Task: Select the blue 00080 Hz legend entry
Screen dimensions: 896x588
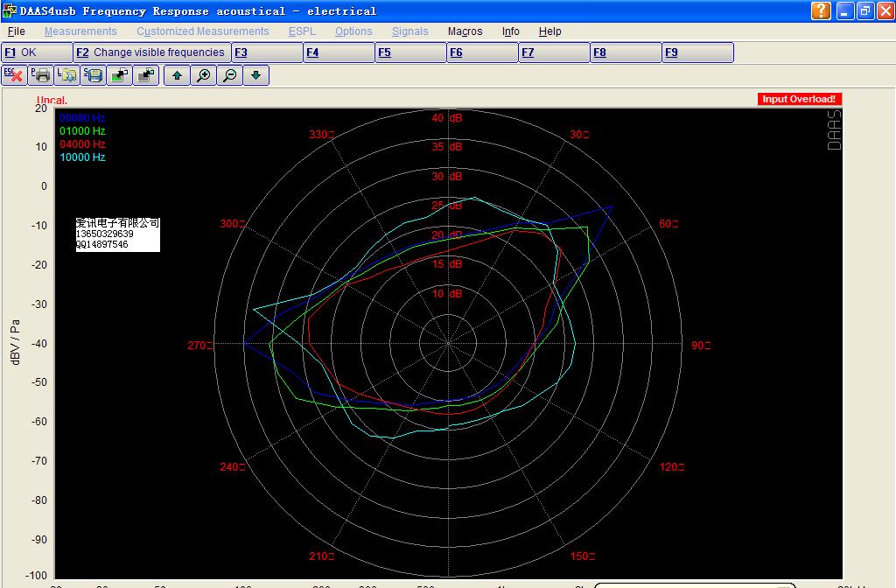Action: [x=82, y=117]
